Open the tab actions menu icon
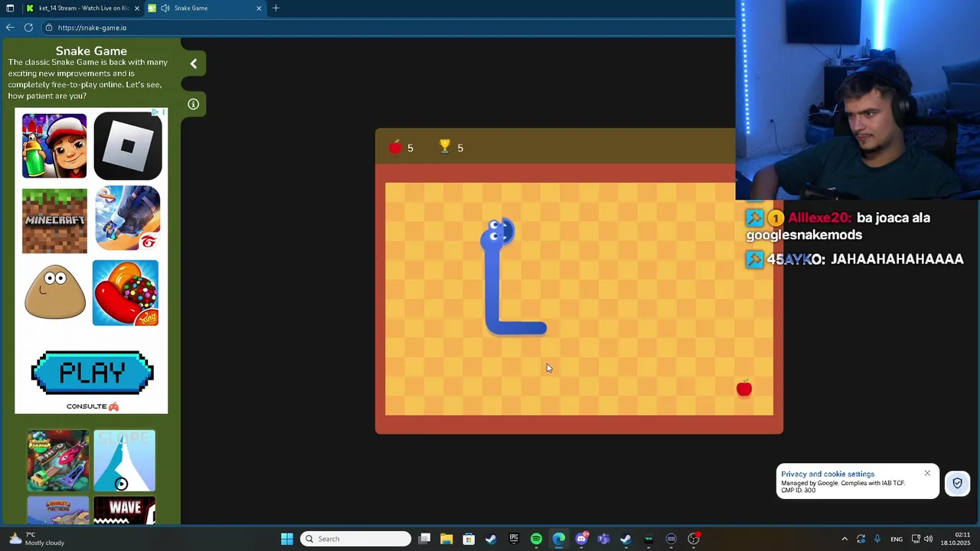The width and height of the screenshot is (980, 551). (x=10, y=8)
